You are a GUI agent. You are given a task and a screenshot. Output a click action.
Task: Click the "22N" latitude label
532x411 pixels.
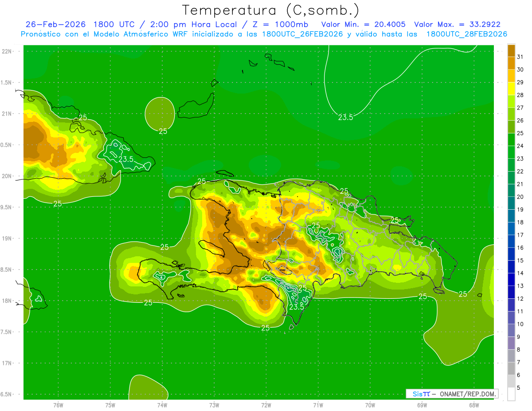tap(7, 51)
